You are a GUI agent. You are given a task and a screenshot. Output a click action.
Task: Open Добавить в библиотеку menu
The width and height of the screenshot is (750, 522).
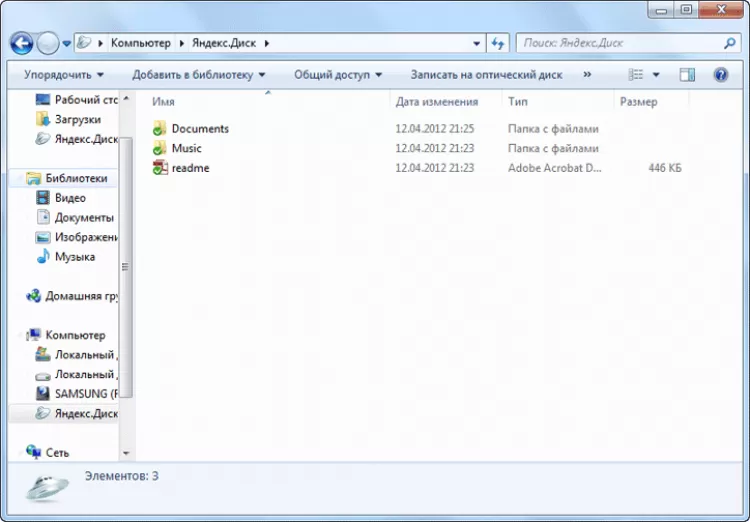tap(199, 75)
